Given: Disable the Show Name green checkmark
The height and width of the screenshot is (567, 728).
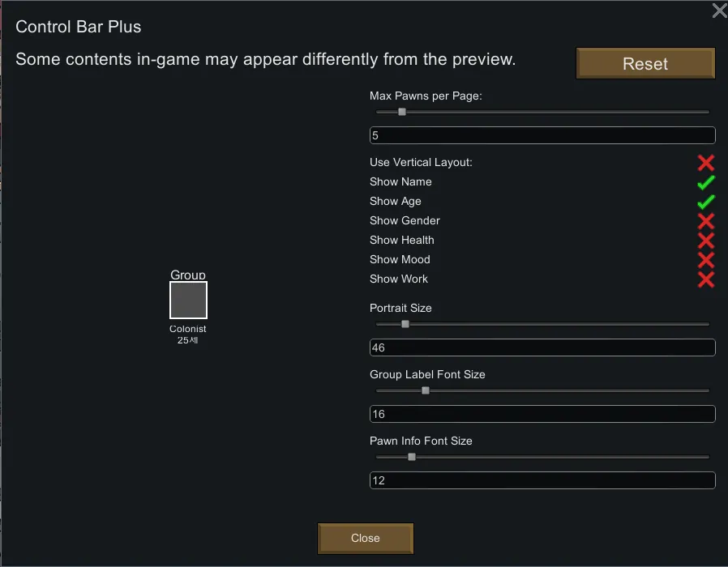Looking at the screenshot, I should (x=705, y=182).
